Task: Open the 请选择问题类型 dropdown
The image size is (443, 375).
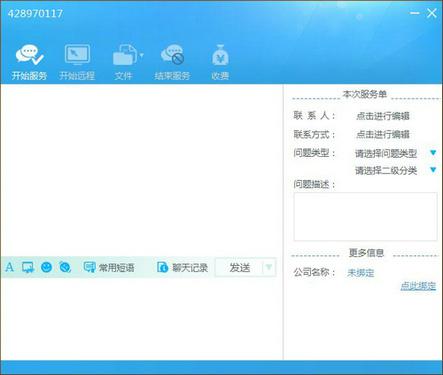Action: pyautogui.click(x=396, y=153)
